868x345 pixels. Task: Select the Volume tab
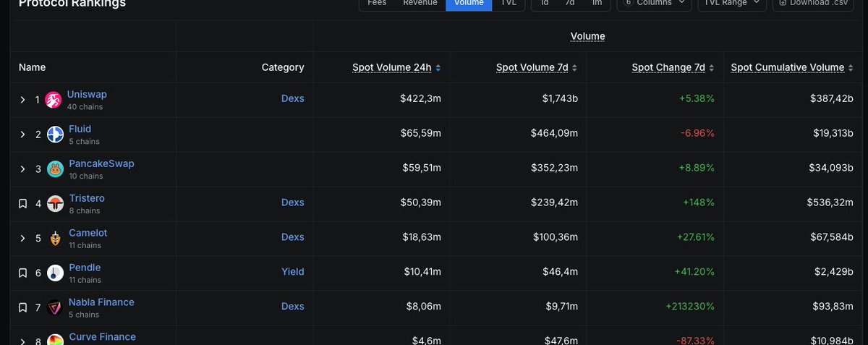469,4
